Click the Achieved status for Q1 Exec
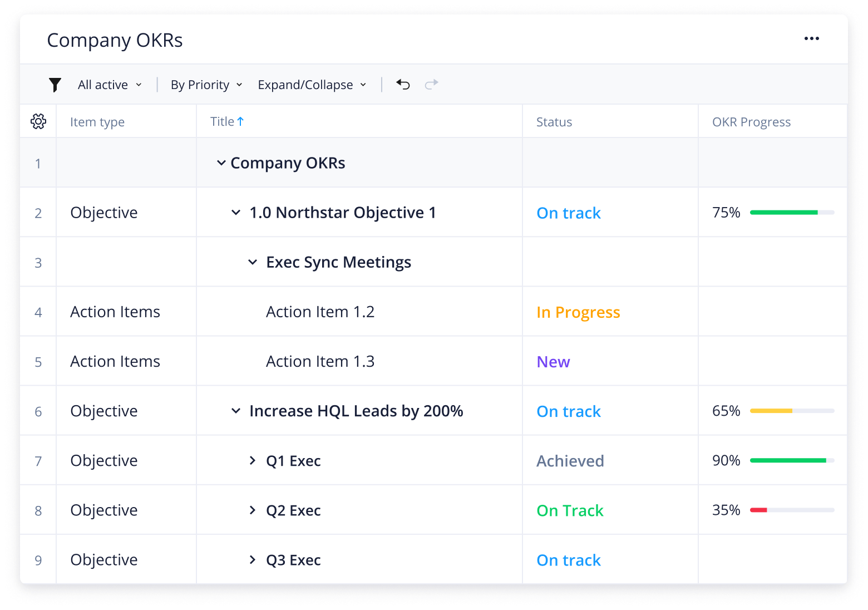Image resolution: width=868 pixels, height=610 pixels. coord(570,461)
